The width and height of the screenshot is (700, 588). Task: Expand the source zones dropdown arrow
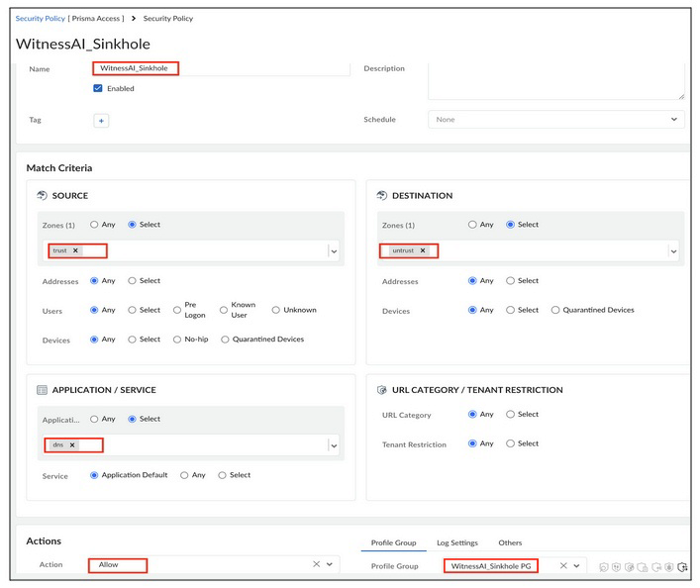click(334, 251)
